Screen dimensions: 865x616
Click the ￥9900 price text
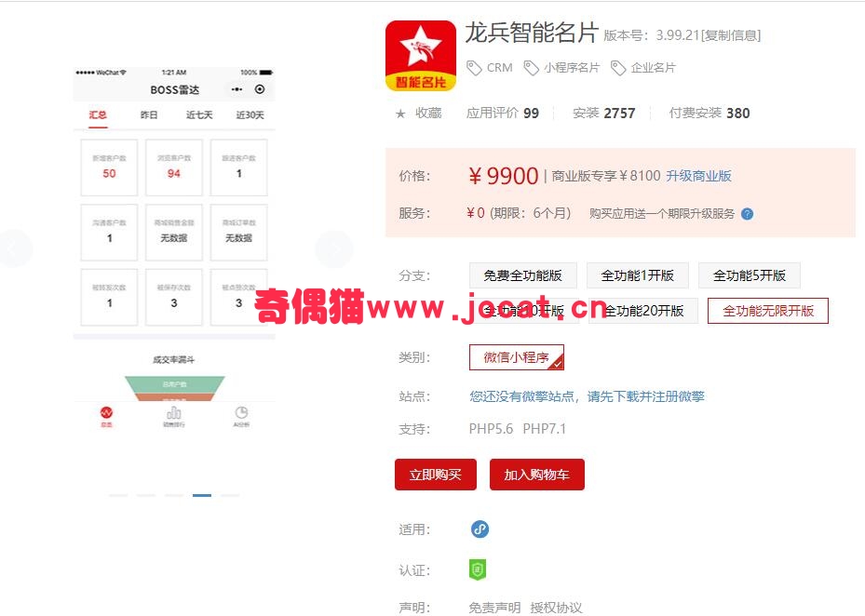click(x=503, y=176)
